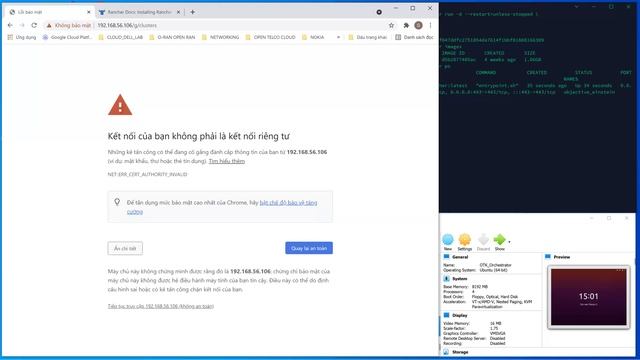640x360 pixels.
Task: Click the Display section screen icon
Action: click(x=446, y=315)
